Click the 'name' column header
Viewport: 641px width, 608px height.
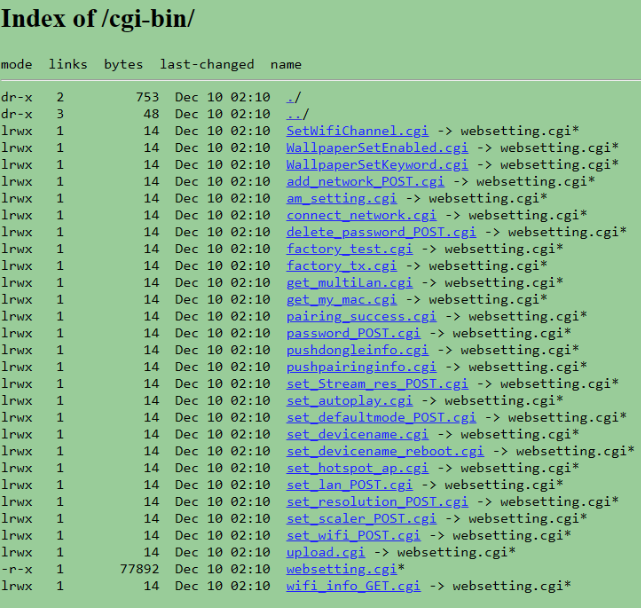(286, 65)
